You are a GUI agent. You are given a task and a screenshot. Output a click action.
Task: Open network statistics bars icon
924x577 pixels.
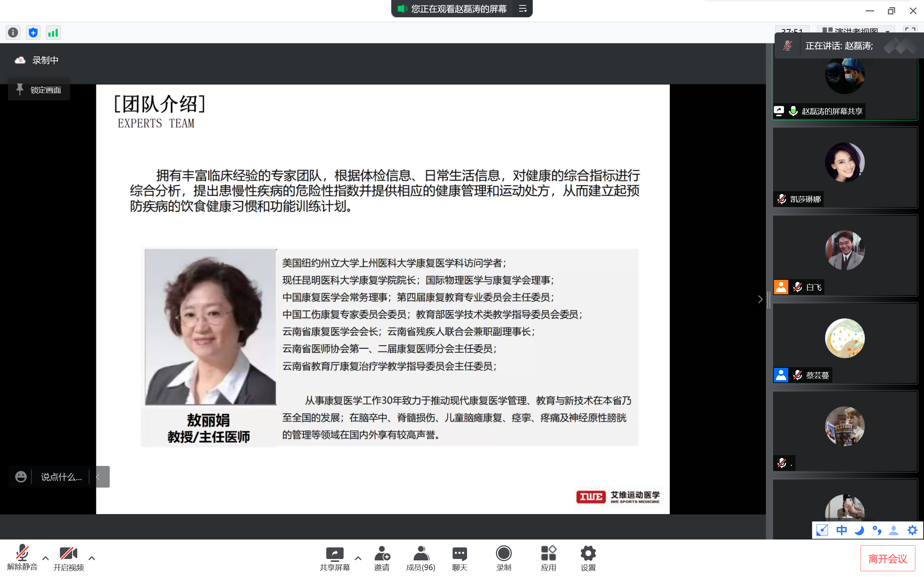click(x=53, y=32)
